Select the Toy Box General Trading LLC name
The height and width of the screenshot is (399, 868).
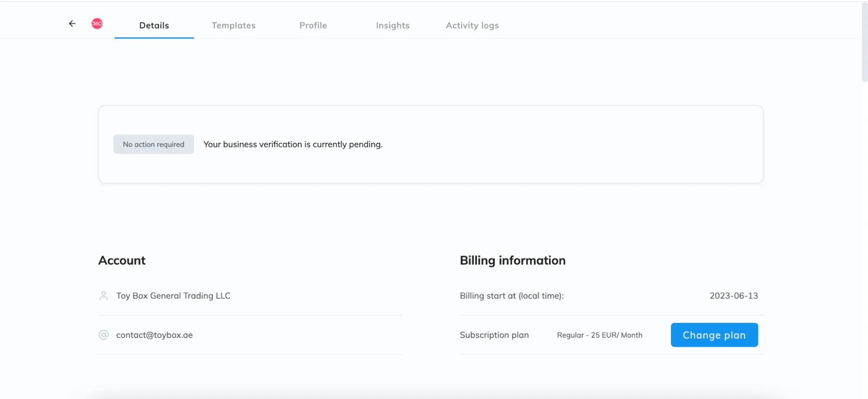173,296
